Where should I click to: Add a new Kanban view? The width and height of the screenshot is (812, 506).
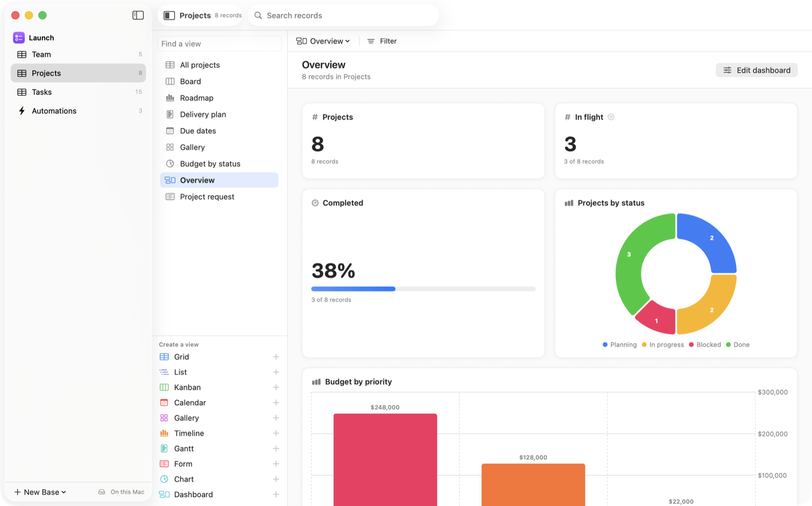[276, 387]
